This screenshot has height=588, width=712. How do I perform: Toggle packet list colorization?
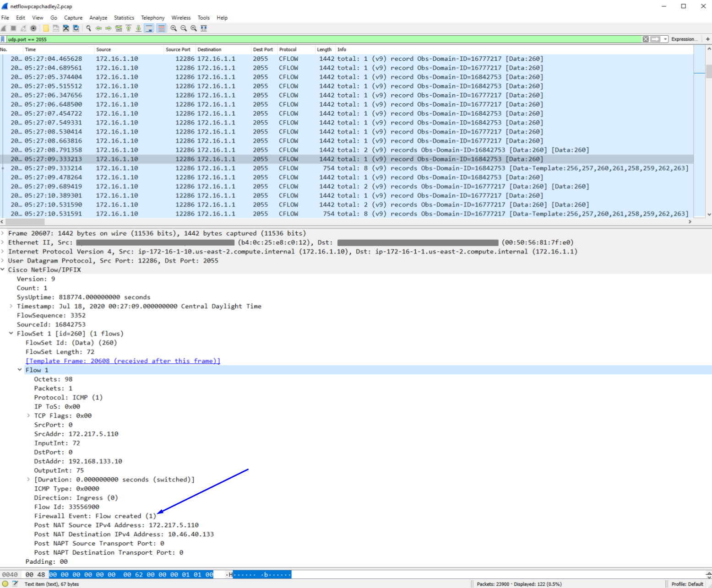[x=161, y=28]
